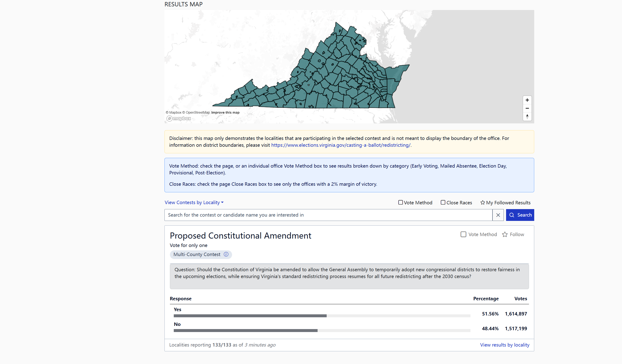Focus the contest or candidate search field

click(x=328, y=215)
